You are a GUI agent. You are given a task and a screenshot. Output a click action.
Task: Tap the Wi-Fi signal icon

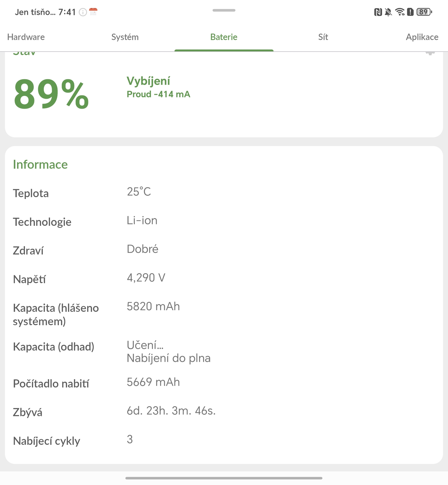pyautogui.click(x=399, y=12)
